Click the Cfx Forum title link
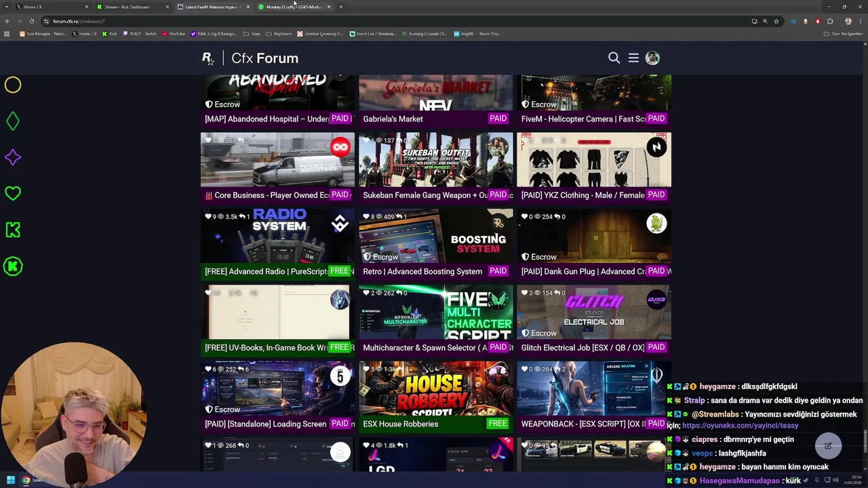This screenshot has height=488, width=868. click(264, 58)
